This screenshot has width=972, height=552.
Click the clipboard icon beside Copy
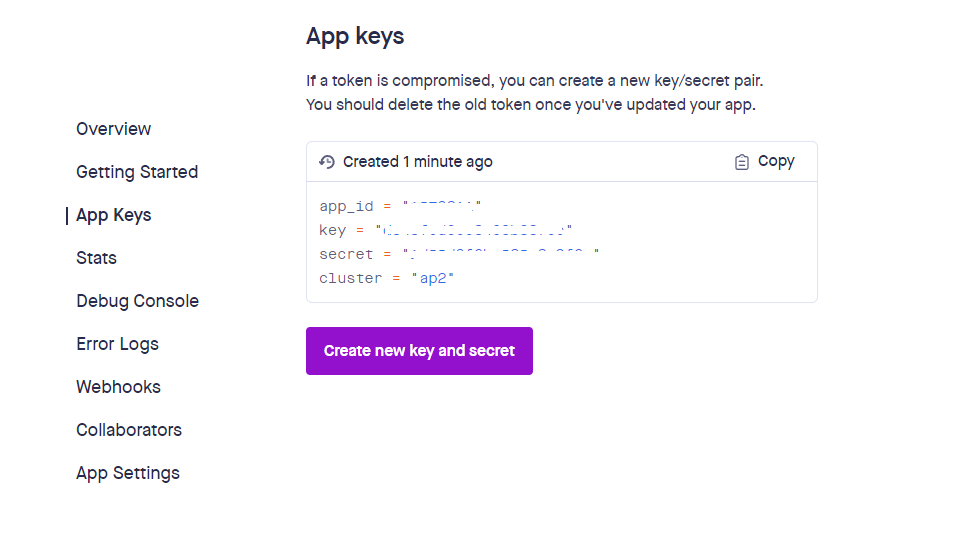tap(741, 162)
